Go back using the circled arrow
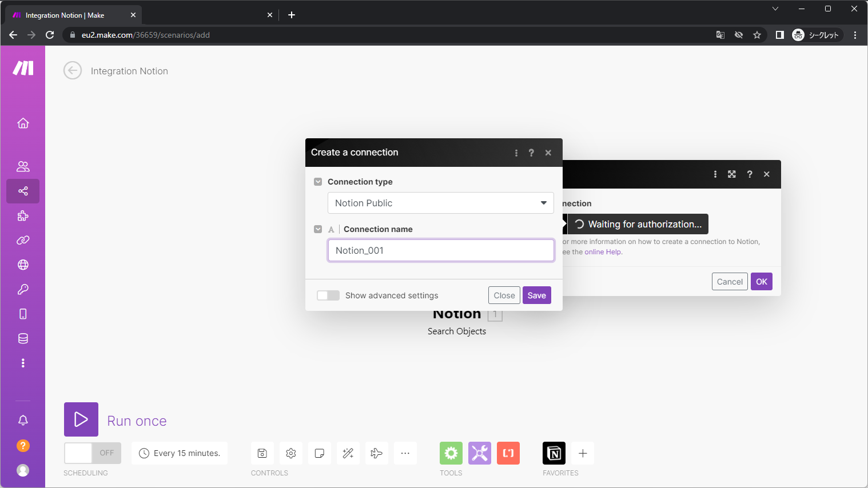Viewport: 868px width, 488px height. tap(73, 71)
